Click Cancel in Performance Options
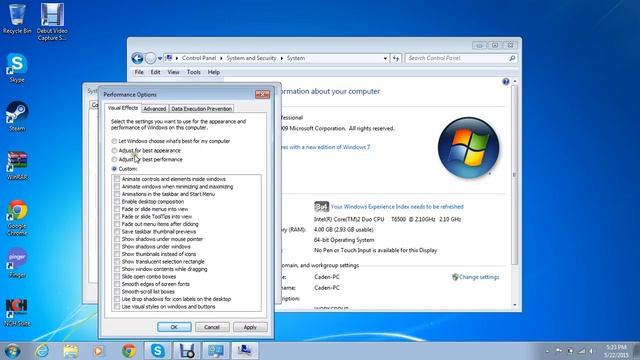This screenshot has height=360, width=640. coord(212,327)
